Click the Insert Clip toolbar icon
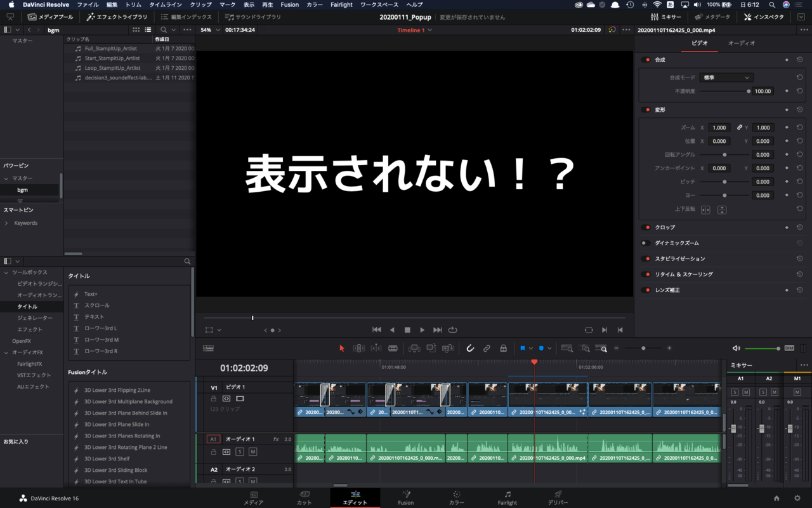Image resolution: width=812 pixels, height=508 pixels. (x=414, y=348)
